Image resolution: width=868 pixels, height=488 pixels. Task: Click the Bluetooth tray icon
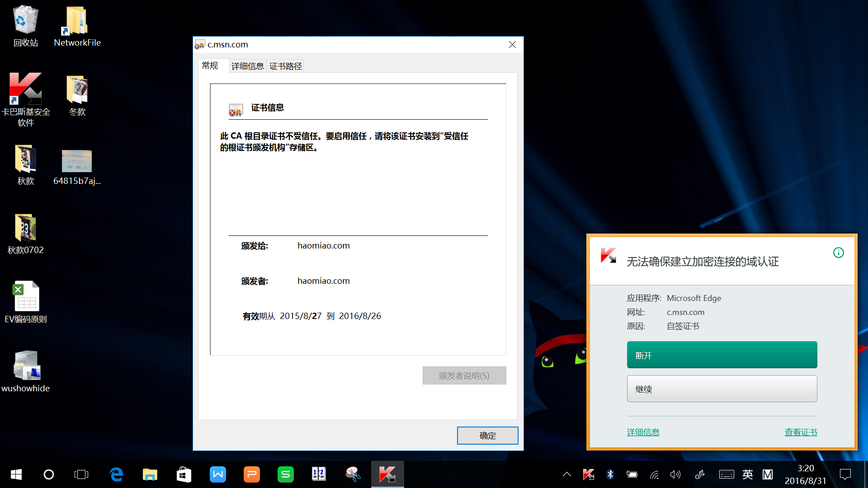[x=610, y=474]
